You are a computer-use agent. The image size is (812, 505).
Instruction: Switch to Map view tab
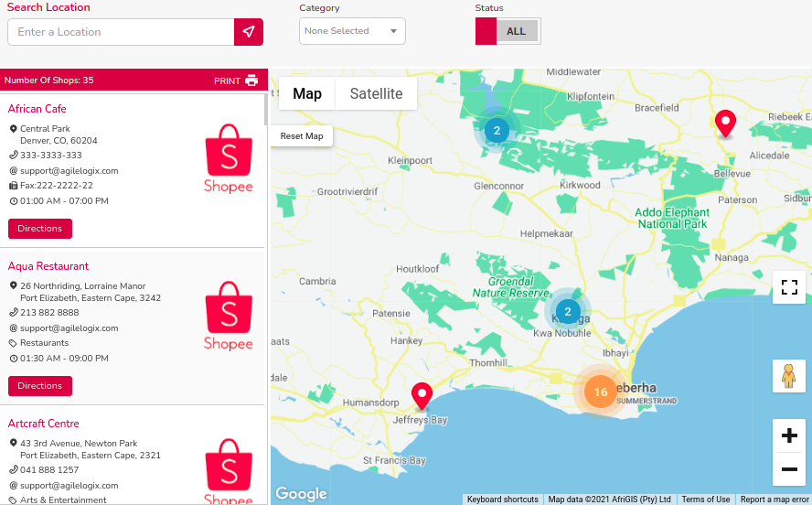click(307, 93)
